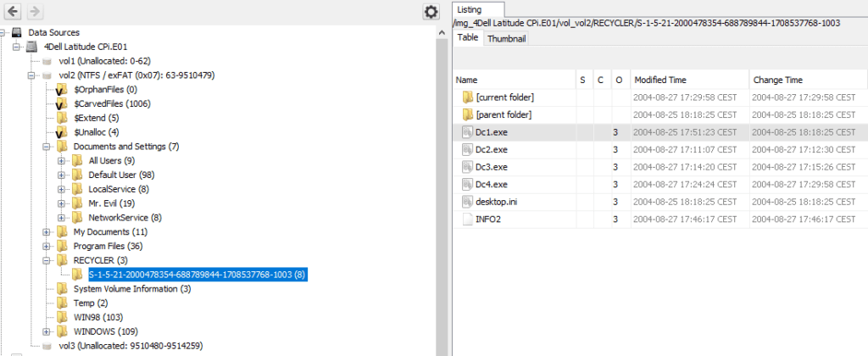
Task: Click the [parent folder] icon in listing
Action: (468, 114)
